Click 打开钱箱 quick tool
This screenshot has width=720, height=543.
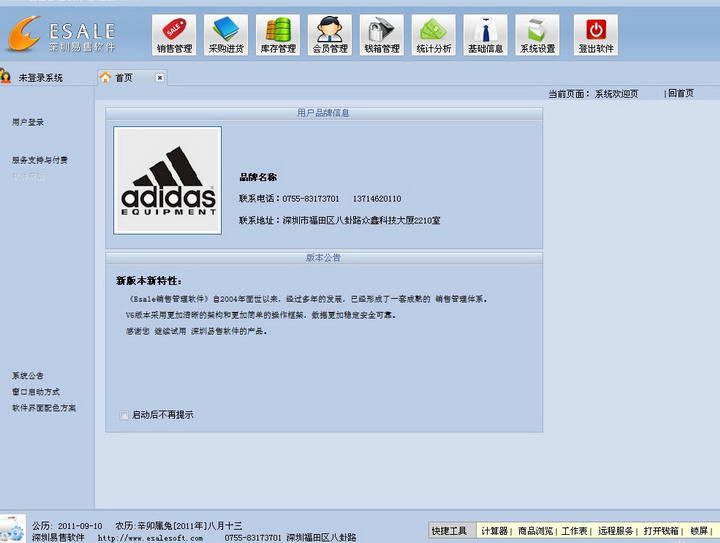click(661, 531)
